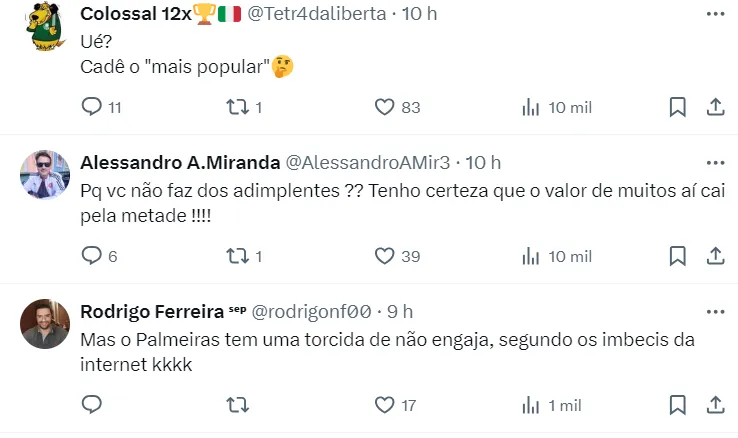Like the tweet with 39 likes
The width and height of the screenshot is (738, 438).
[x=385, y=256]
